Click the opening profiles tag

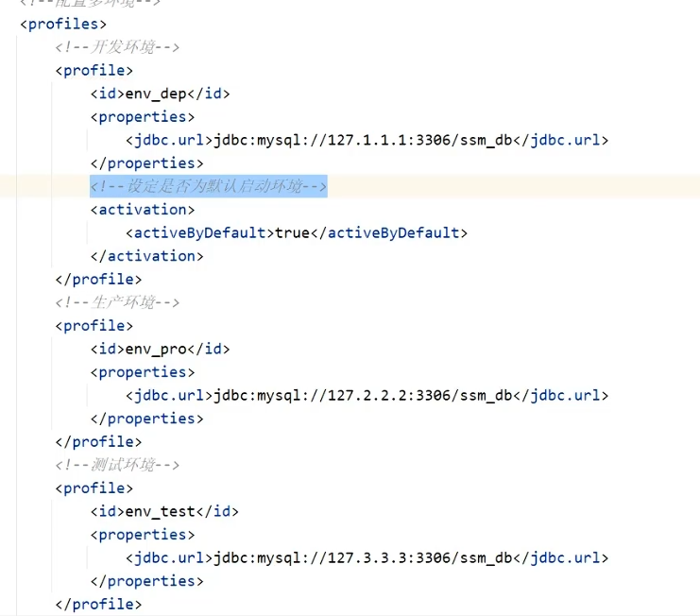[x=63, y=25]
